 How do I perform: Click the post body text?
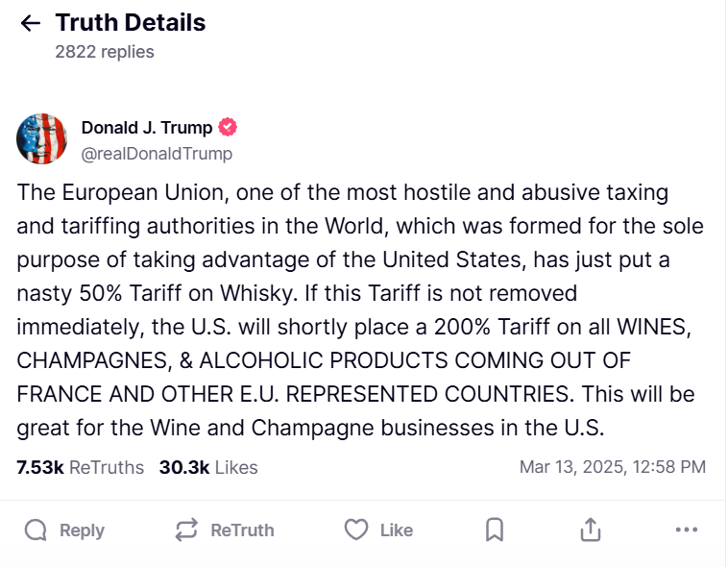360,310
